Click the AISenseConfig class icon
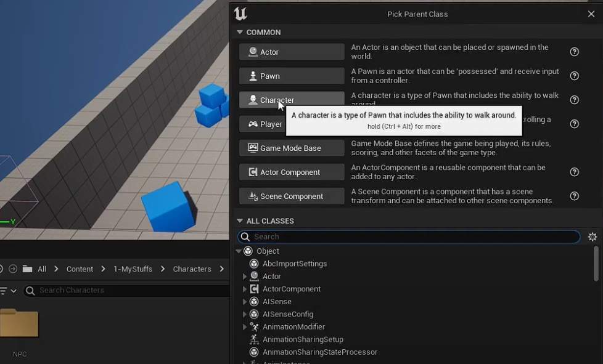The image size is (603, 364). (x=254, y=314)
